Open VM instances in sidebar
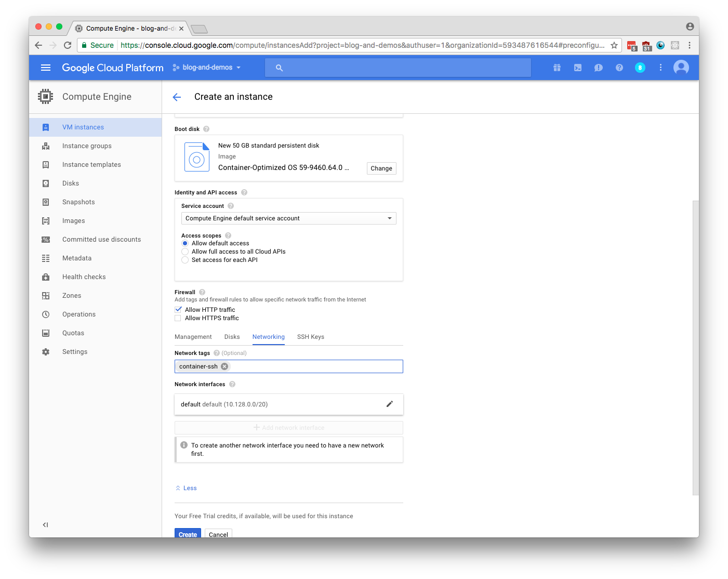 pos(96,127)
